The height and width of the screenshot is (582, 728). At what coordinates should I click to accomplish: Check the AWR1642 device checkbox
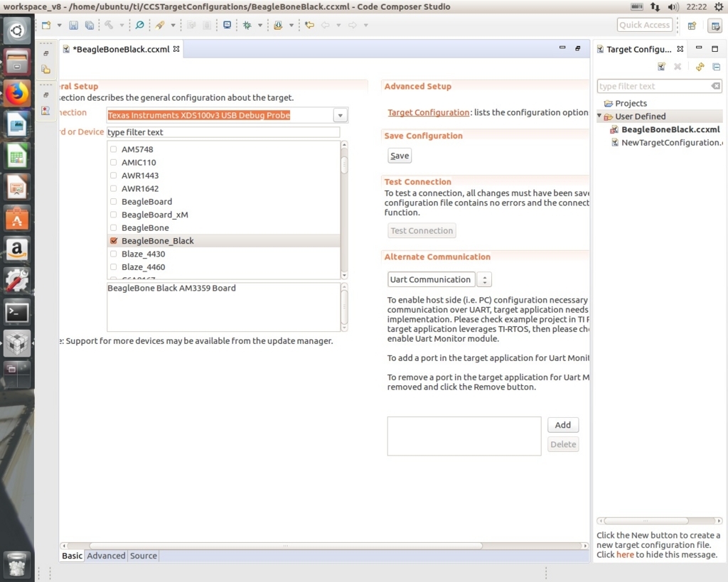(x=113, y=188)
